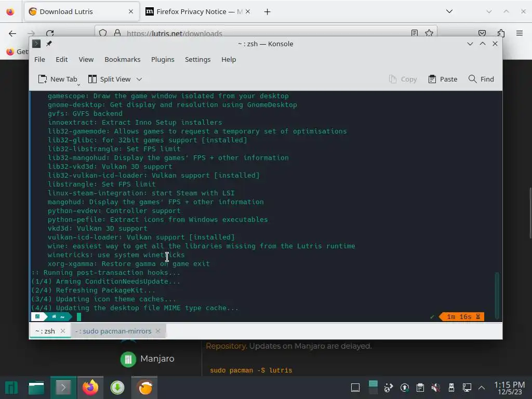Screen dimensions: 532x399
Task: Click the Paste button in Konsole
Action: (x=443, y=79)
